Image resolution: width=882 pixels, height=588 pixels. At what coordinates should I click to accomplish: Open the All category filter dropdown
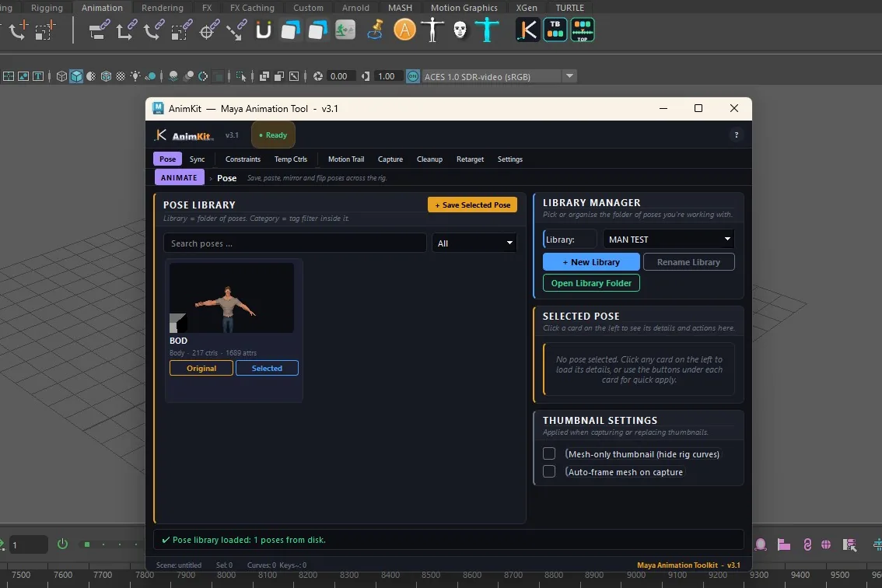point(474,243)
